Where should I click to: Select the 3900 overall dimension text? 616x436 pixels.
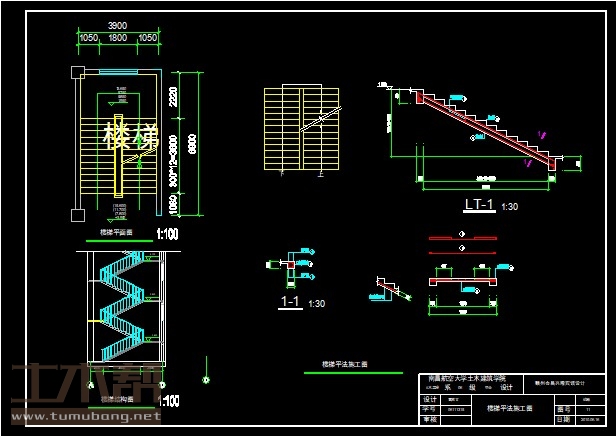pyautogui.click(x=119, y=23)
